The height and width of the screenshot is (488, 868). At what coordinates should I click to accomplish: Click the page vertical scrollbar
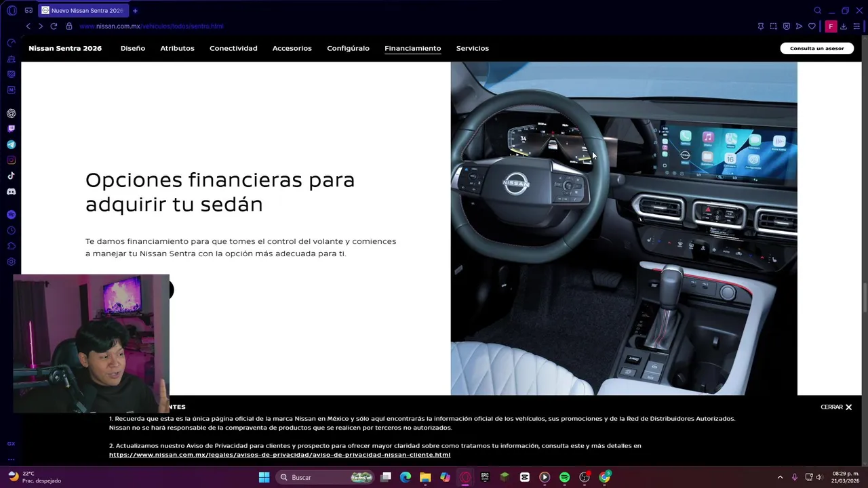(x=865, y=297)
